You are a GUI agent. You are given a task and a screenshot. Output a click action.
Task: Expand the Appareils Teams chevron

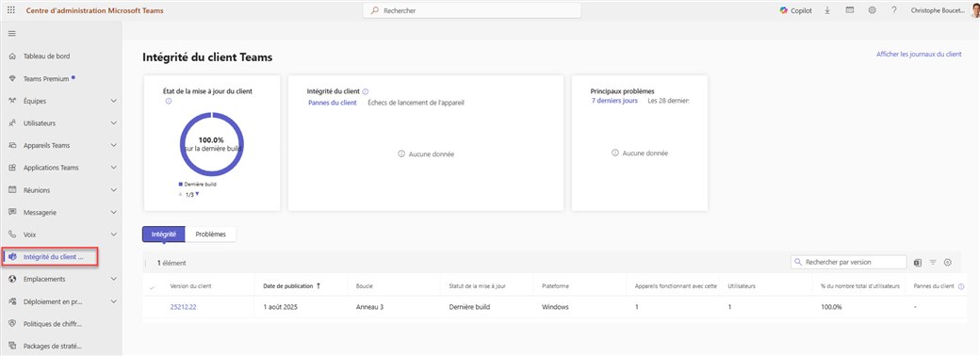[x=114, y=146]
